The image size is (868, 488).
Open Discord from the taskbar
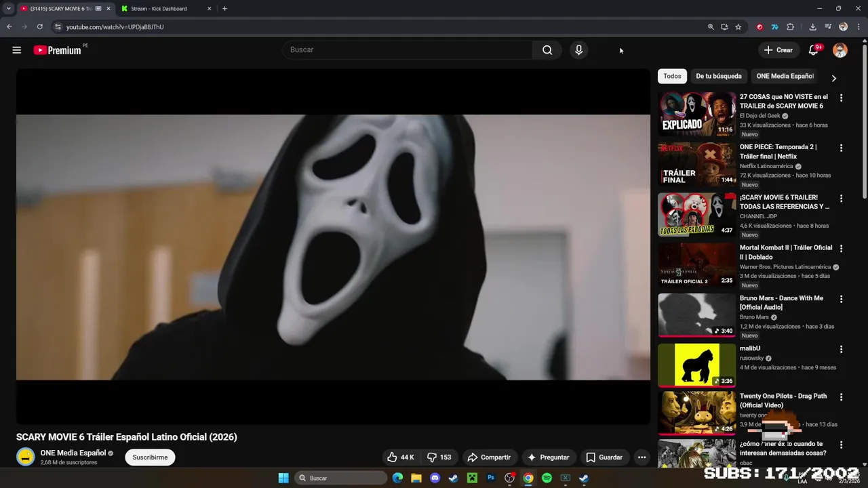(435, 479)
